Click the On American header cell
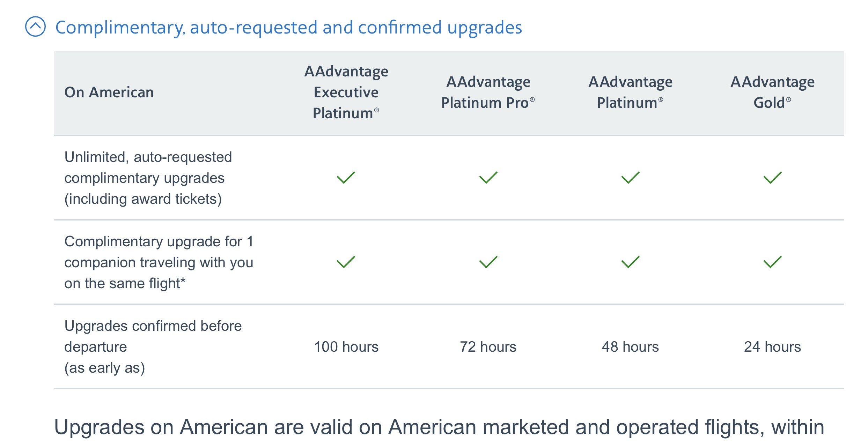Image resolution: width=868 pixels, height=448 pixels. click(x=109, y=92)
